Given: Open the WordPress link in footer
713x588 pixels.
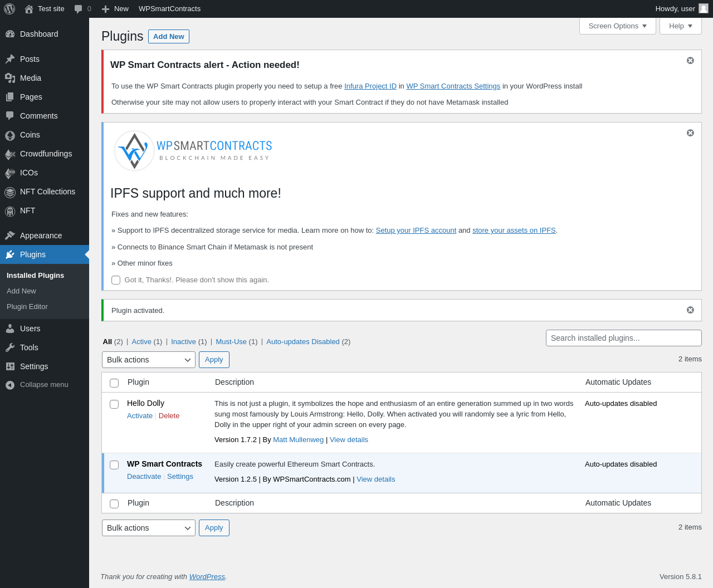Looking at the screenshot, I should pyautogui.click(x=207, y=577).
